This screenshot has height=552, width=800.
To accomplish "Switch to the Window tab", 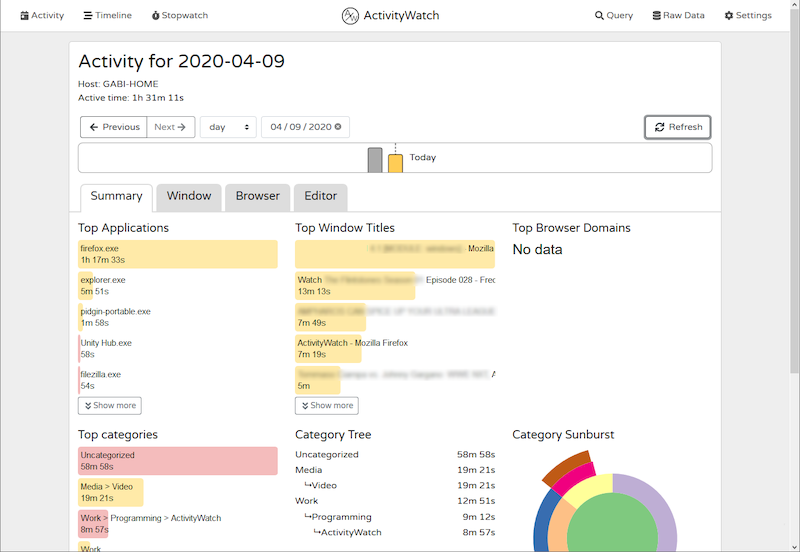I will [x=189, y=196].
